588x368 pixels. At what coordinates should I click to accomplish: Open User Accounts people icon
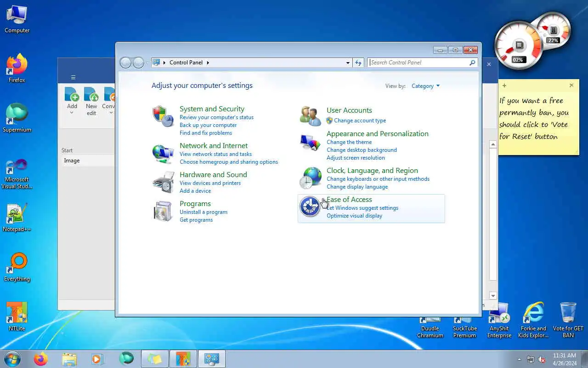pyautogui.click(x=310, y=116)
